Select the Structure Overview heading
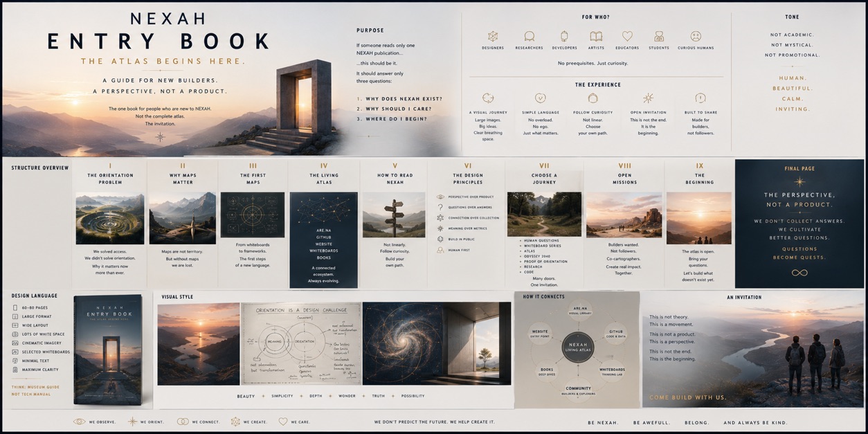 [40, 168]
